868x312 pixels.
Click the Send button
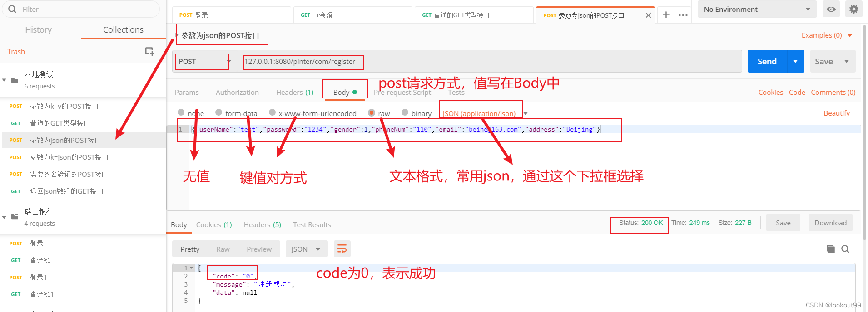click(767, 61)
